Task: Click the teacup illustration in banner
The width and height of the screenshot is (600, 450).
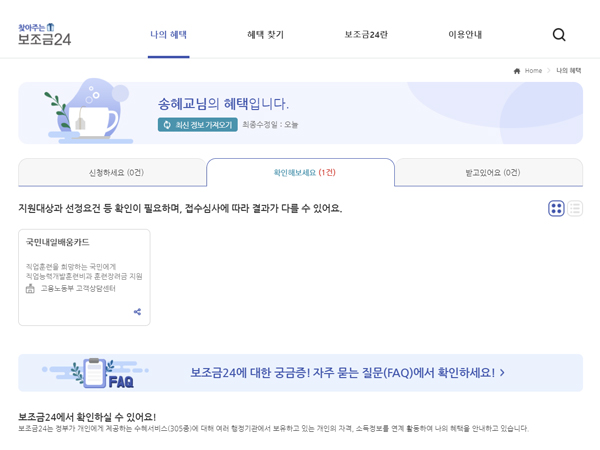Action: point(89,111)
